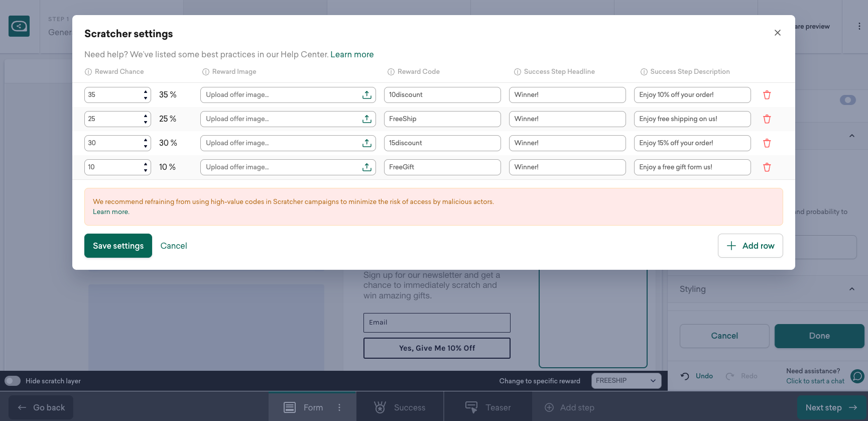868x421 pixels.
Task: Collapse the Styling section
Action: tap(851, 289)
